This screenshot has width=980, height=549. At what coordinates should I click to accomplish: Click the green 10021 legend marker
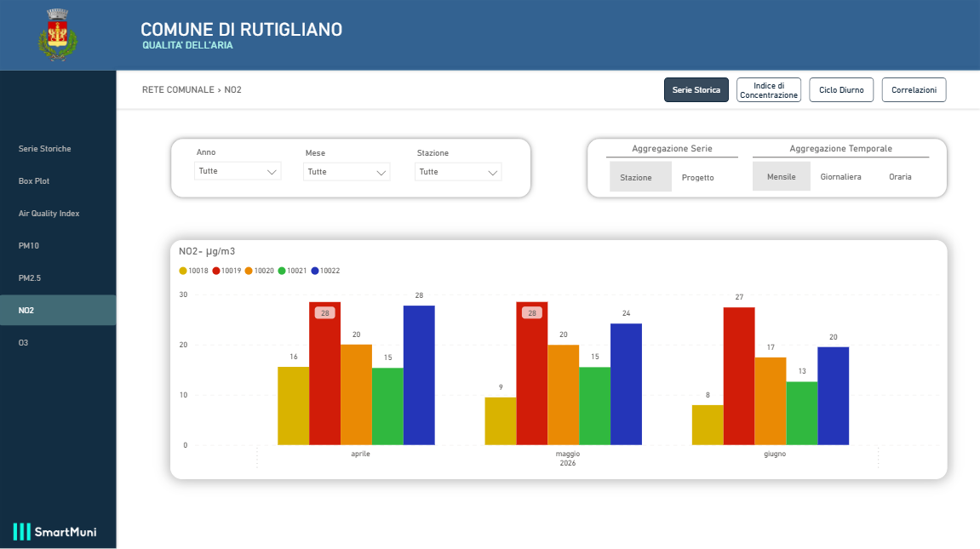click(282, 271)
